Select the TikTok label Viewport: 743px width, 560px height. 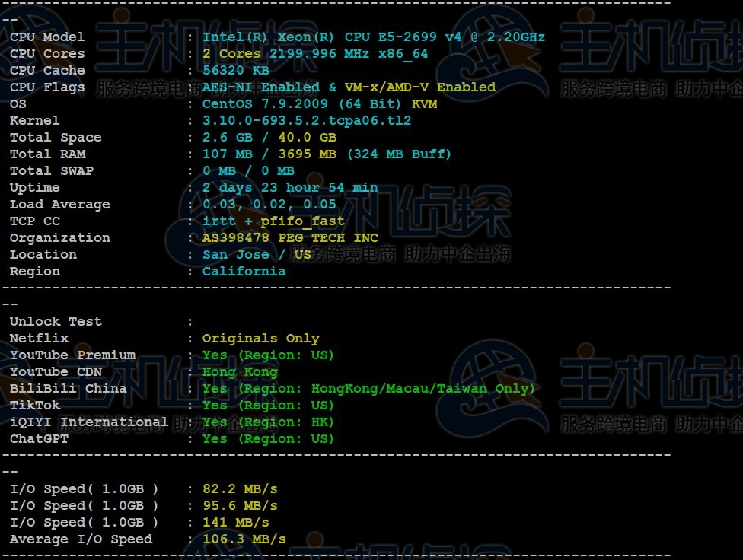(x=34, y=406)
